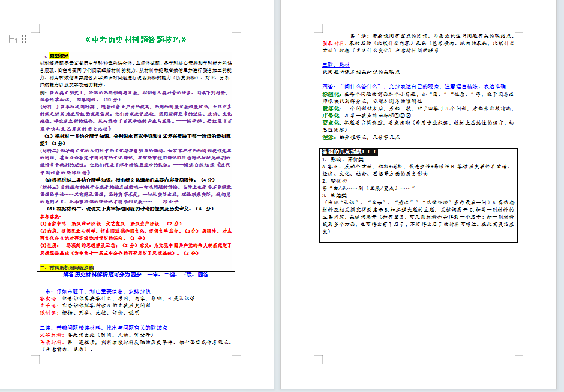
Task: Click the green label 注意:
Action: coord(328,137)
